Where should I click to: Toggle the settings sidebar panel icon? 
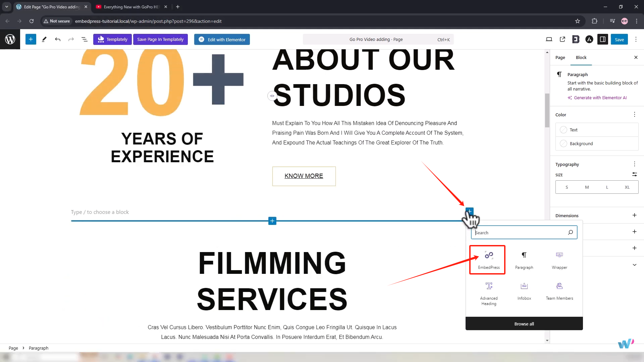pyautogui.click(x=602, y=40)
